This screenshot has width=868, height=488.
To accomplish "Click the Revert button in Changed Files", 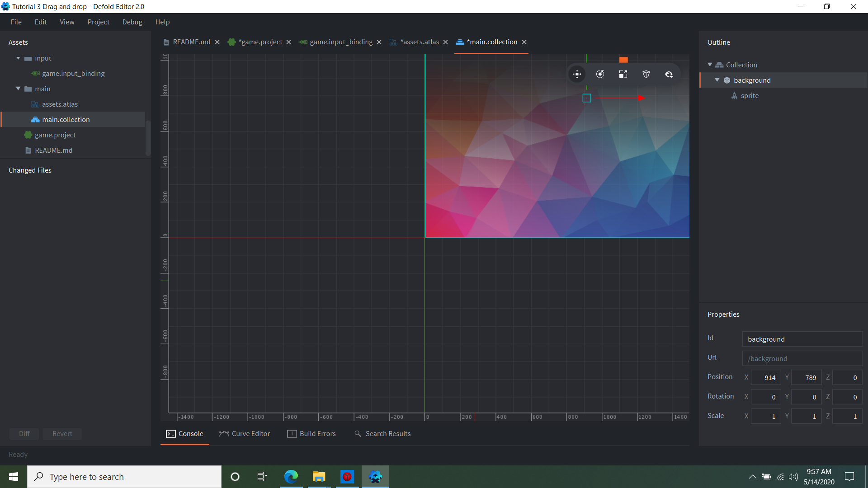I will [x=62, y=433].
